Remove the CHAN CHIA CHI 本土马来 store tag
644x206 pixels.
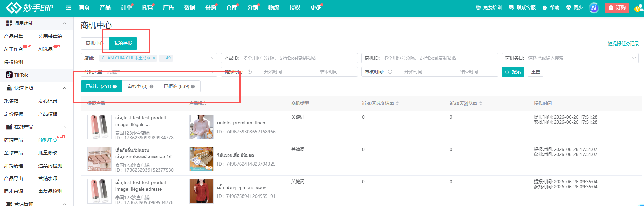tap(154, 58)
